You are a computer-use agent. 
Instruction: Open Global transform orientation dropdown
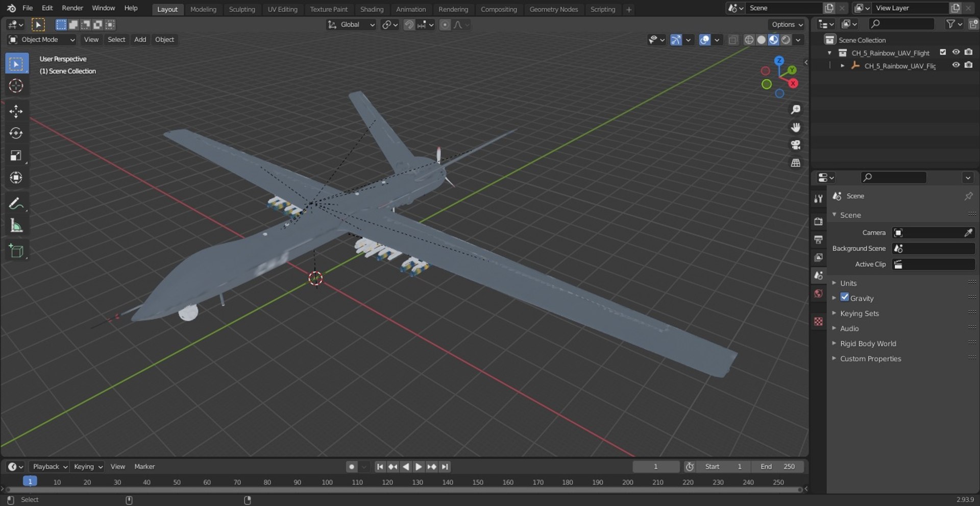[x=351, y=25]
